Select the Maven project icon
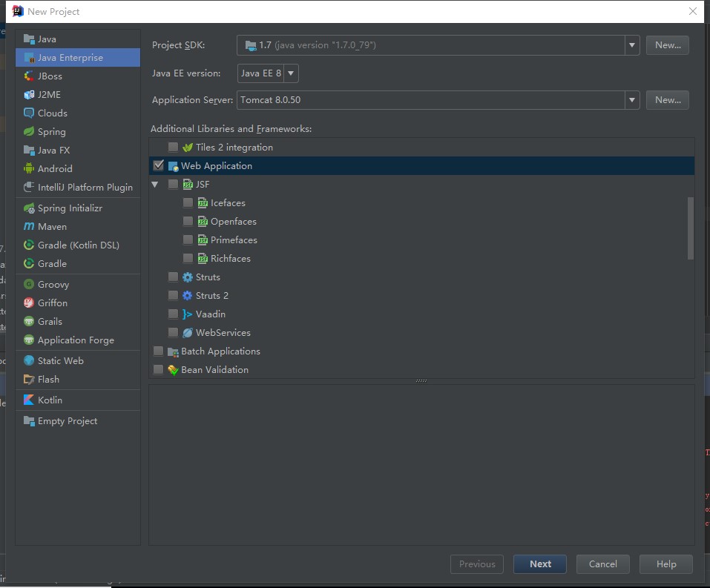710x588 pixels. (29, 227)
